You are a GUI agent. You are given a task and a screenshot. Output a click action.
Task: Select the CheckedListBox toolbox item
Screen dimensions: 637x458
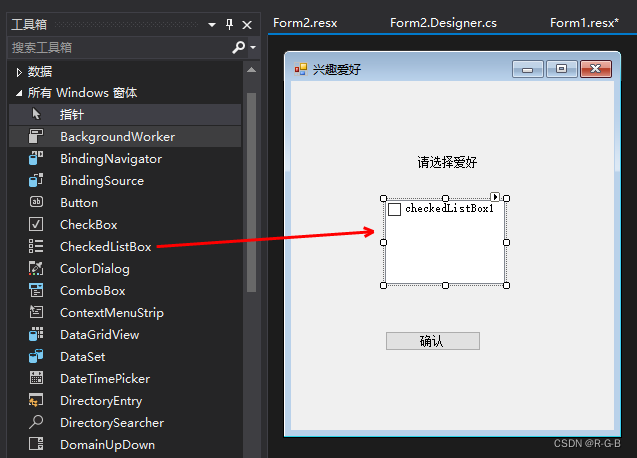[125, 246]
